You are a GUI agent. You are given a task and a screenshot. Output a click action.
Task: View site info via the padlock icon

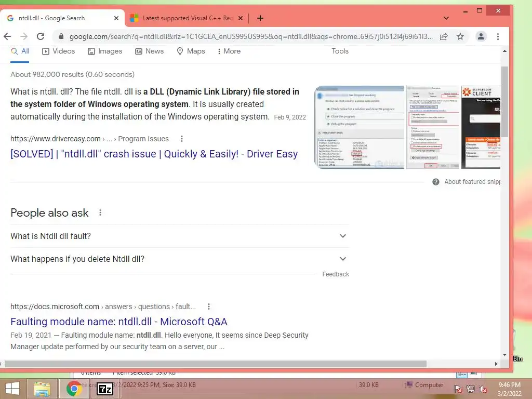click(x=61, y=36)
